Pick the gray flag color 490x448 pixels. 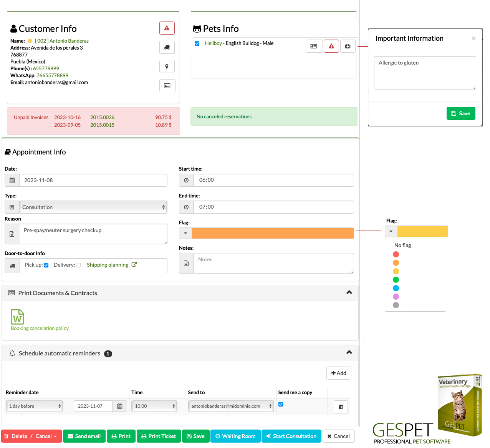click(x=396, y=305)
